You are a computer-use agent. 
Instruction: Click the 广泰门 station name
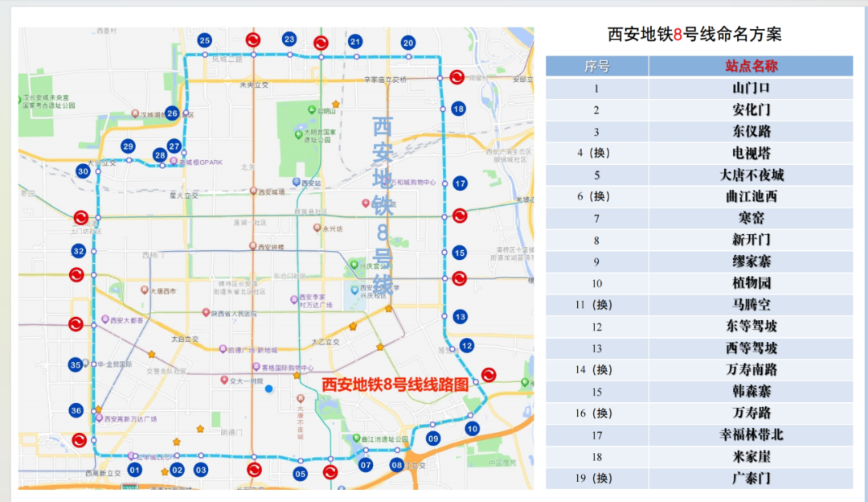point(751,478)
